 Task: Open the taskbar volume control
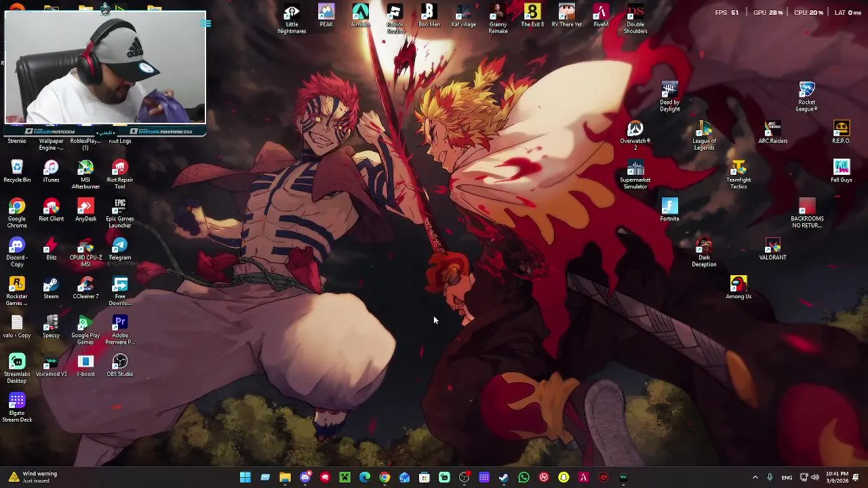click(x=814, y=478)
